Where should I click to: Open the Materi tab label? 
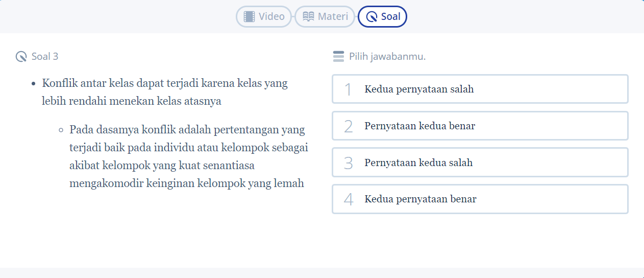point(333,16)
